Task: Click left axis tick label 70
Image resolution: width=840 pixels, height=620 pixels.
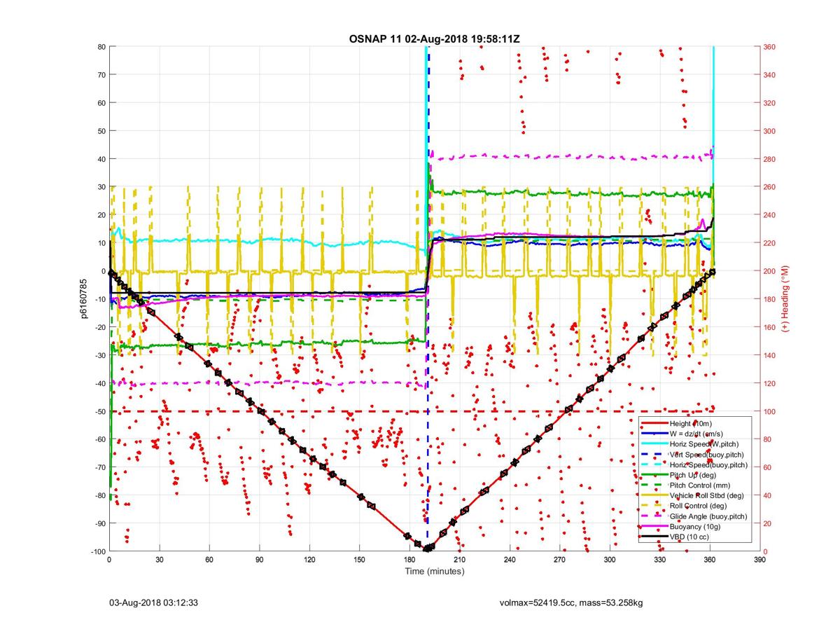Action: coord(101,75)
